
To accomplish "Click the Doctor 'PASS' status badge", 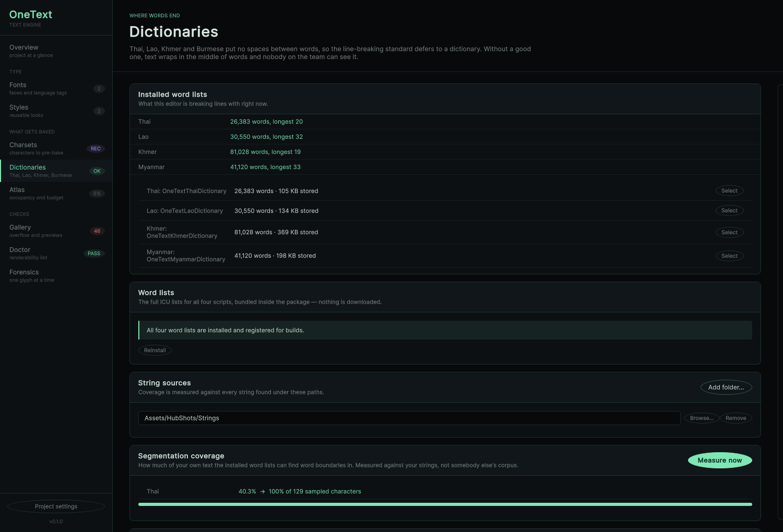I will [94, 253].
